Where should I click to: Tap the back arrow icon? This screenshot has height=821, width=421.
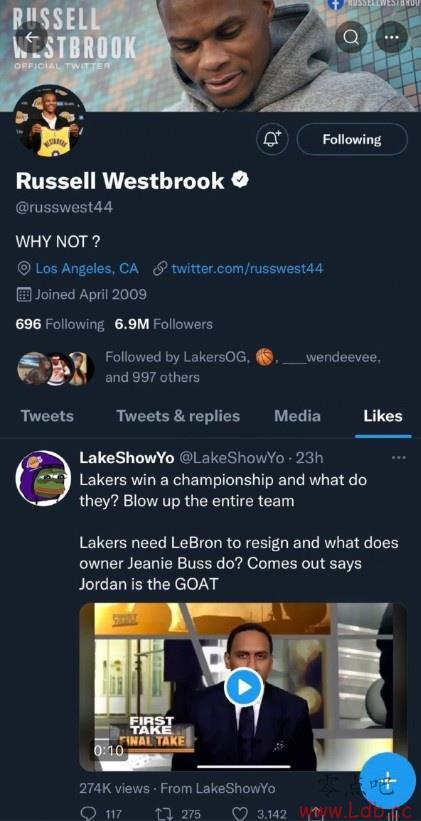pyautogui.click(x=32, y=37)
